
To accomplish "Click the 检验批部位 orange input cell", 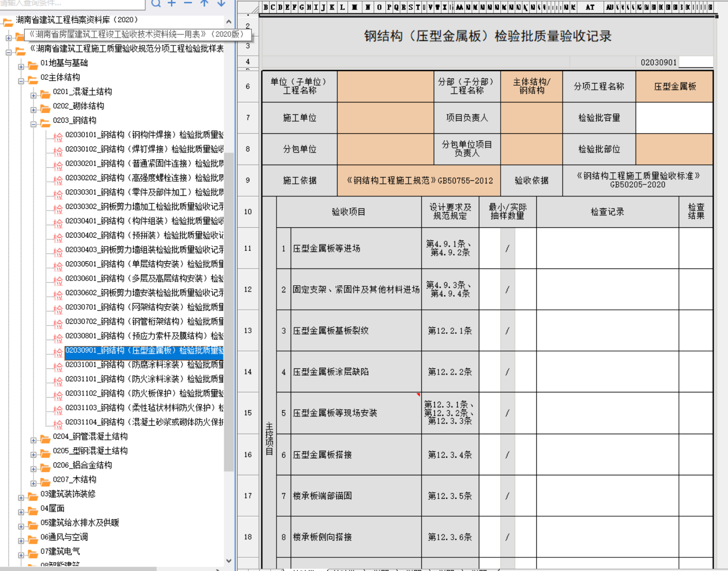I will [x=674, y=149].
